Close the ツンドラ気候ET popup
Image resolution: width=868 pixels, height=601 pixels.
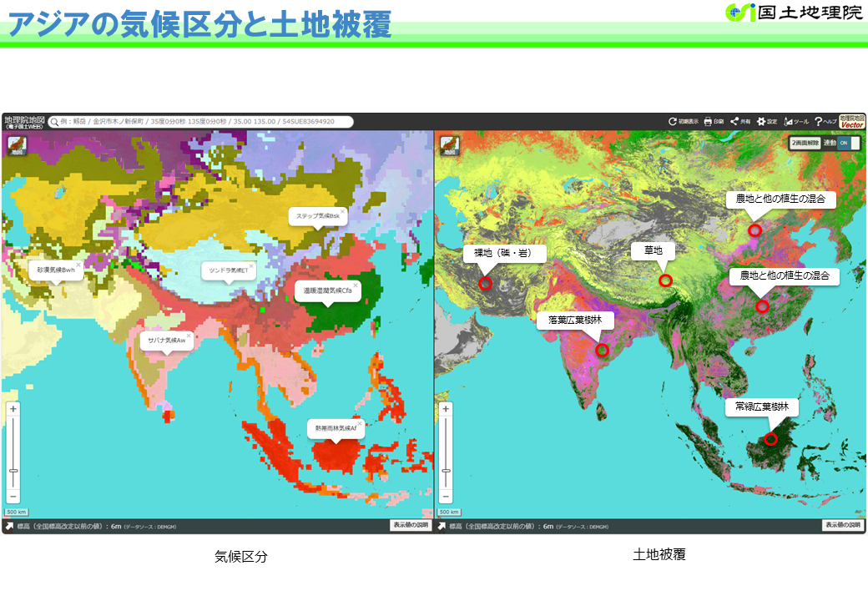click(x=250, y=265)
